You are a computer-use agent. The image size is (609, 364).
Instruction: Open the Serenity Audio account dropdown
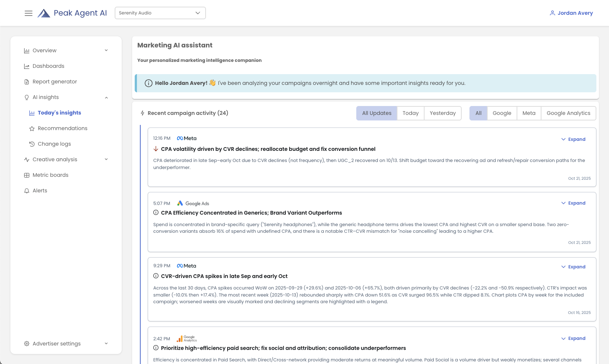(160, 13)
